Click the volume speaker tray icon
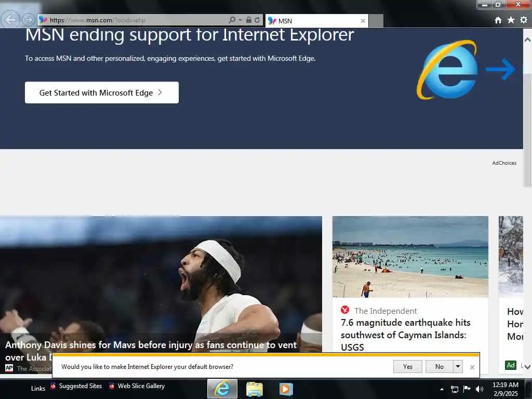This screenshot has height=399, width=532. [480, 389]
